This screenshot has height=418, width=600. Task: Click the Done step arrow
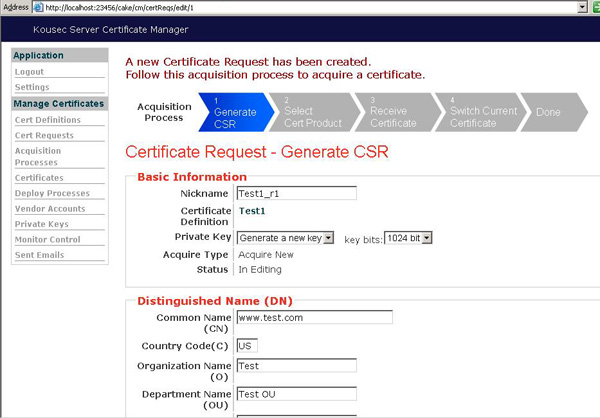pos(553,112)
